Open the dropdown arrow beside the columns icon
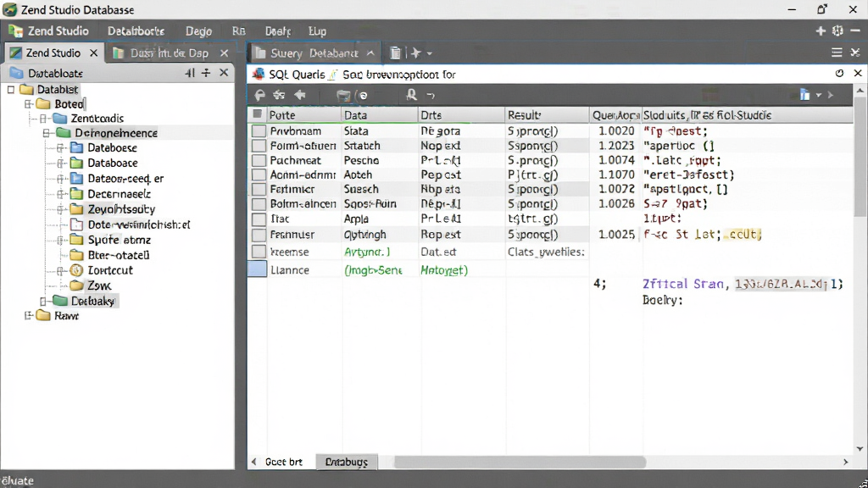Image resolution: width=868 pixels, height=488 pixels. 819,96
